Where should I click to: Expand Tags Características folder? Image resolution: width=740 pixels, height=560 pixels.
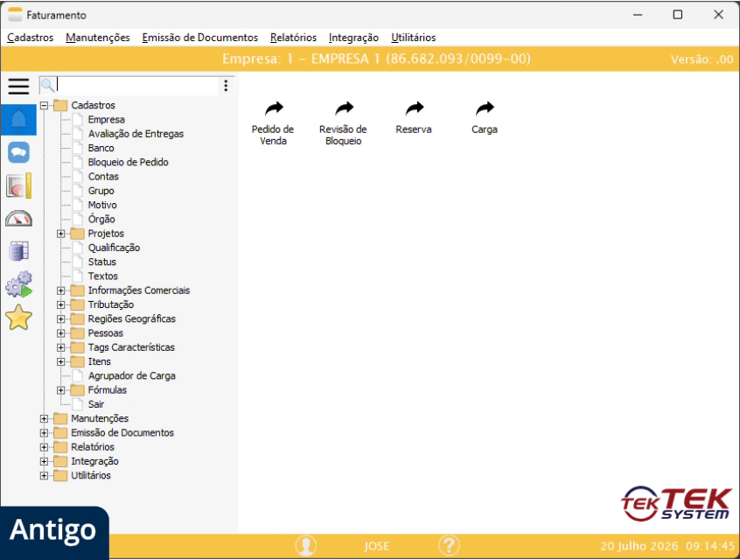(60, 347)
